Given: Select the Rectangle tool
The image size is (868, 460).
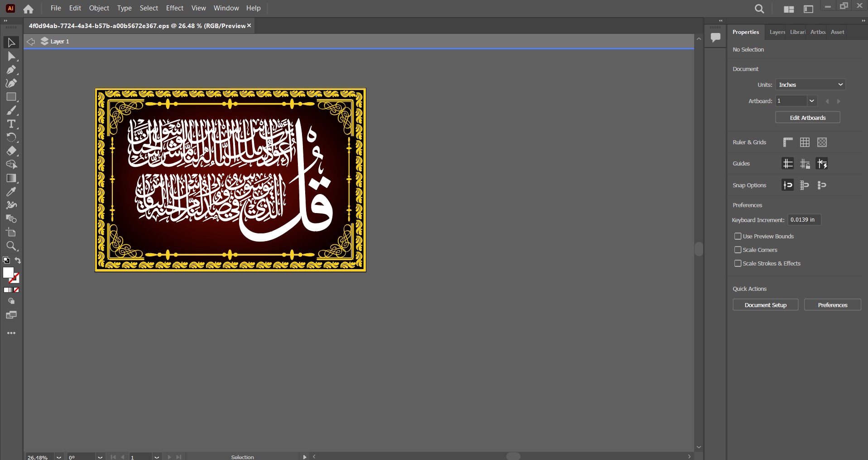Looking at the screenshot, I should pos(11,97).
